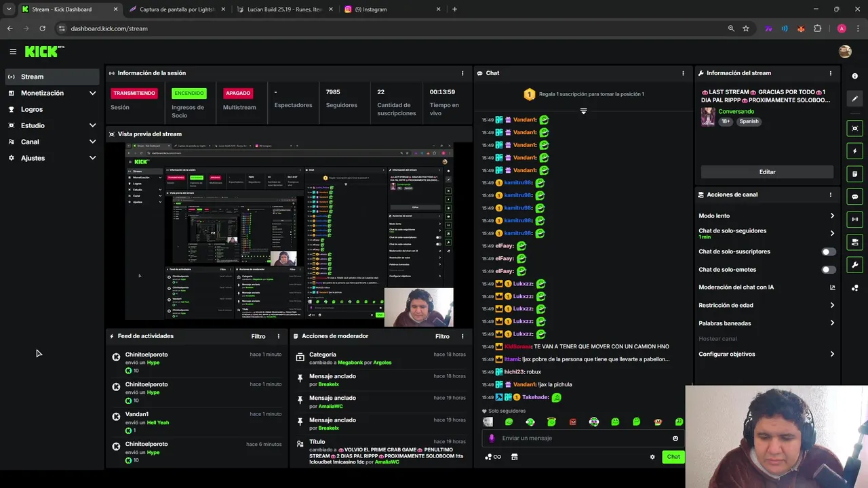Open Feed de actividades three-dot menu
This screenshot has width=868, height=488.
[278, 336]
